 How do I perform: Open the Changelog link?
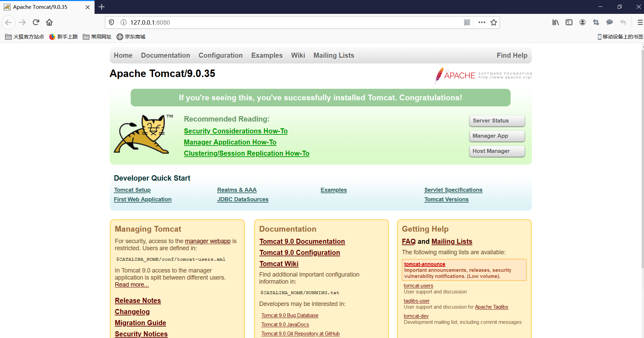point(132,312)
